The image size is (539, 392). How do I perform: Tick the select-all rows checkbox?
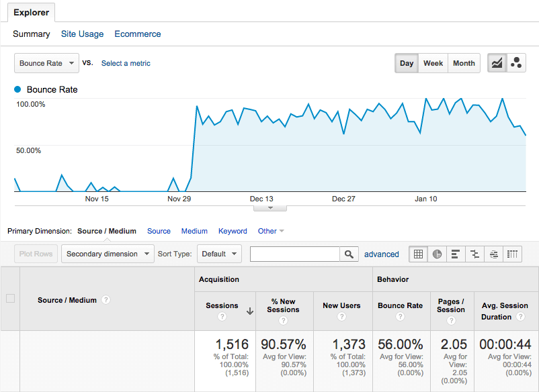[11, 298]
